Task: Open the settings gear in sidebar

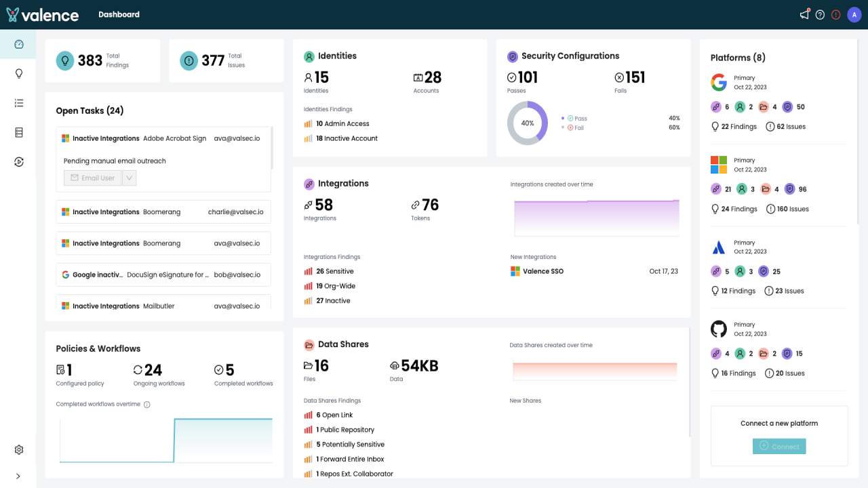Action: (19, 450)
